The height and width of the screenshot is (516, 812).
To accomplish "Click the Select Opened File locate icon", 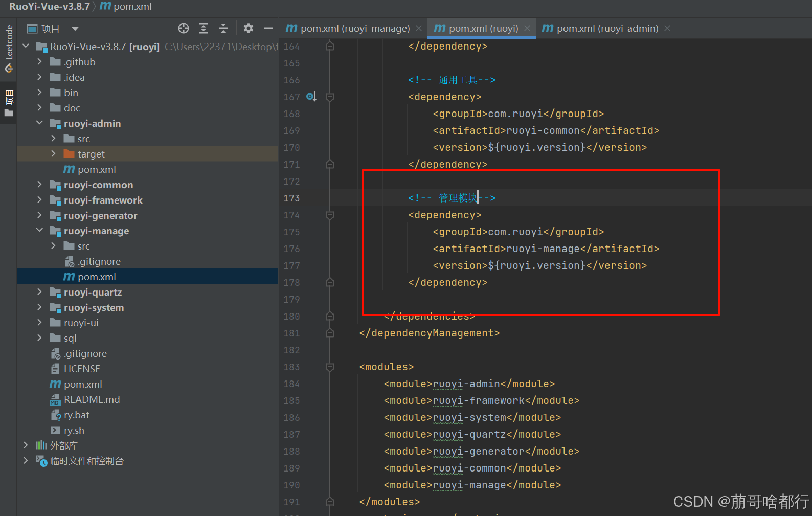I will [x=184, y=28].
